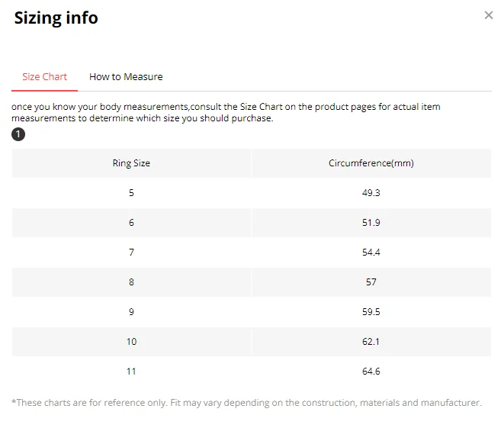Select ring size 10 row
The height and width of the screenshot is (444, 504).
131,342
